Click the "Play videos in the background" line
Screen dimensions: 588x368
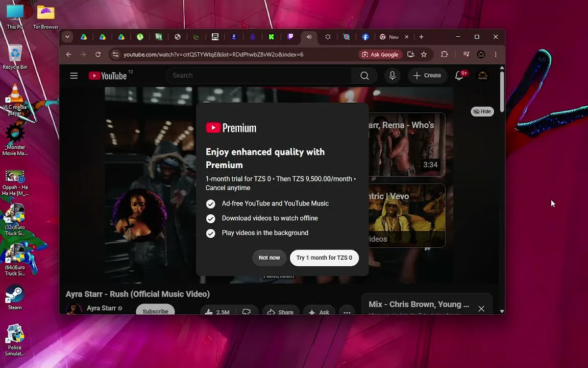(x=265, y=233)
